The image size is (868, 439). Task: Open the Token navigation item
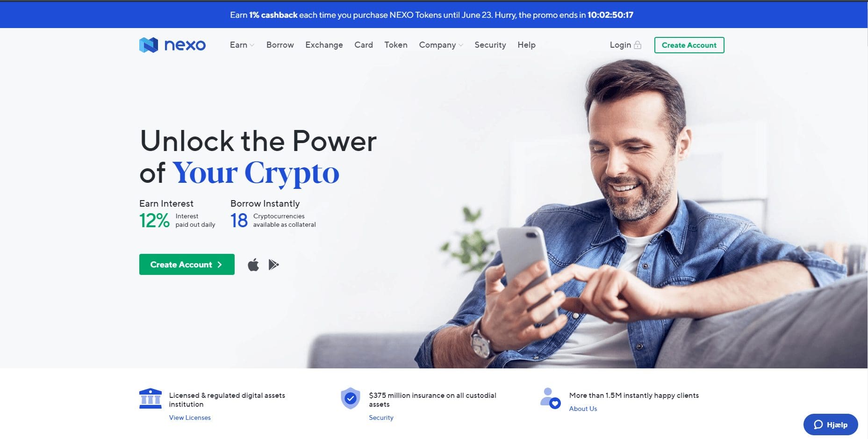396,45
